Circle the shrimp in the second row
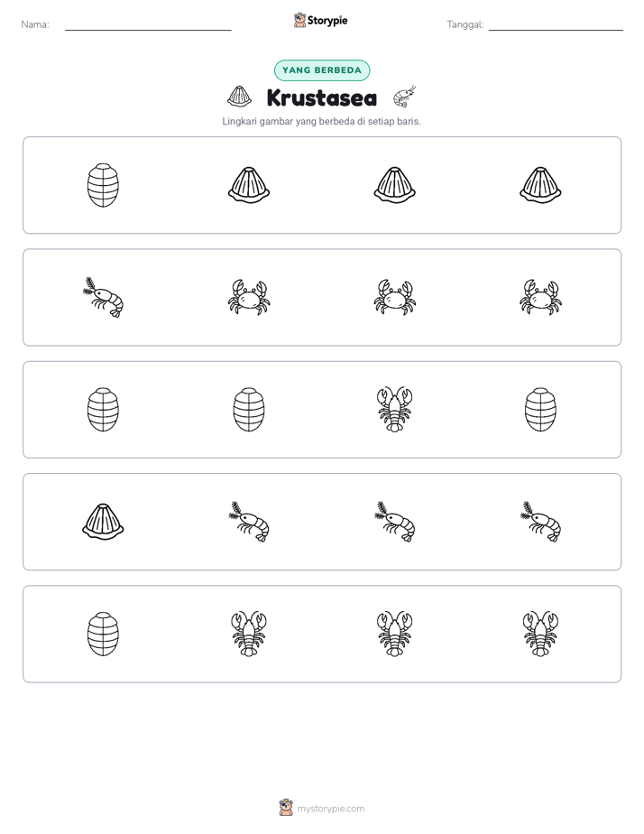Image resolution: width=644 pixels, height=834 pixels. pyautogui.click(x=103, y=297)
